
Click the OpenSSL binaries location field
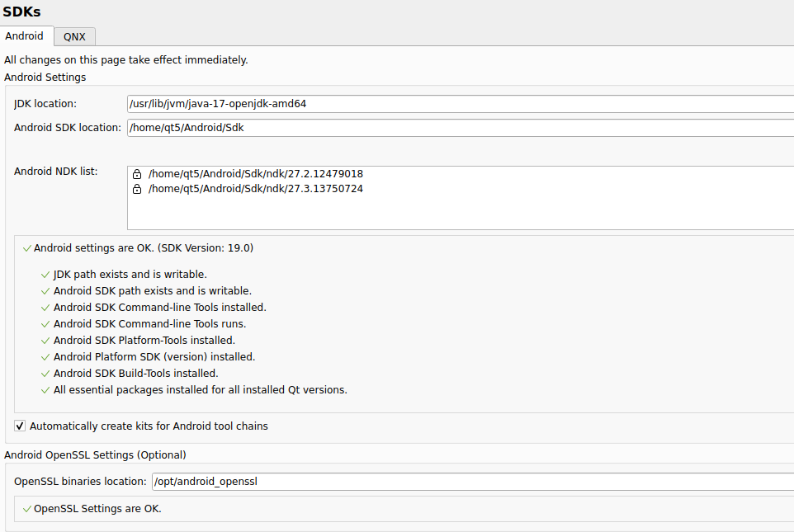470,482
